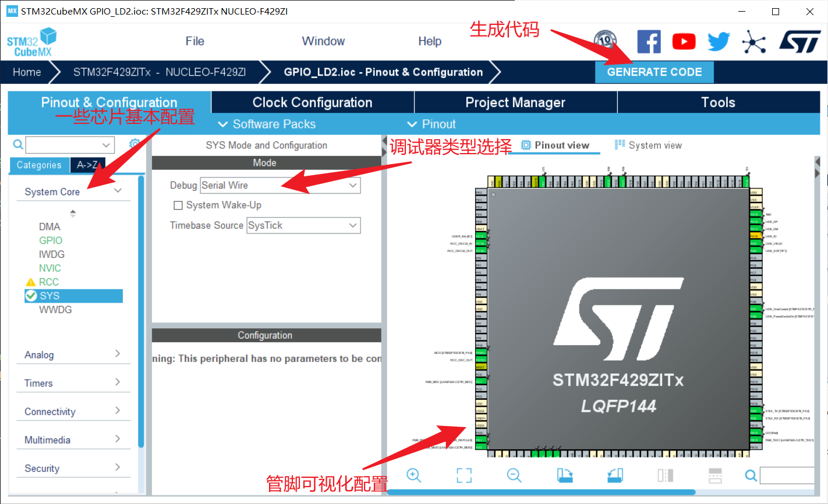Open the ST YouTube channel icon

coord(684,41)
